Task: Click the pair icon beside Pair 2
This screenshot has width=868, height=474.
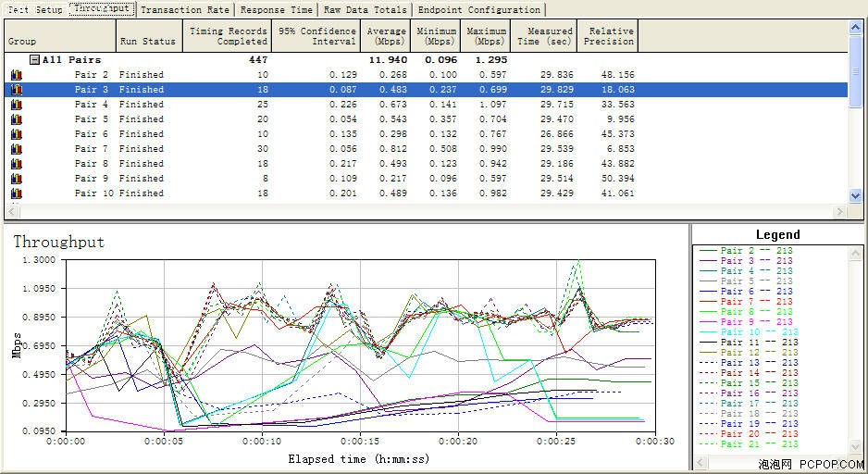Action: pyautogui.click(x=17, y=75)
